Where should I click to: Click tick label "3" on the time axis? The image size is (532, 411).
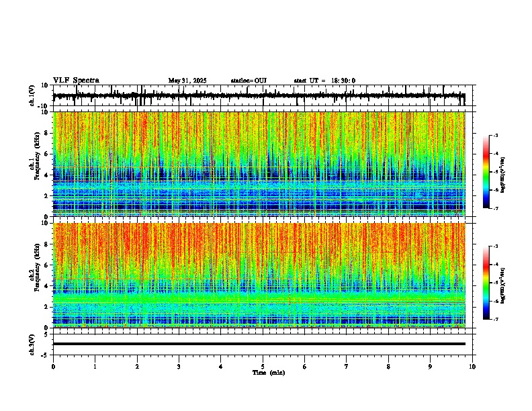pos(179,367)
